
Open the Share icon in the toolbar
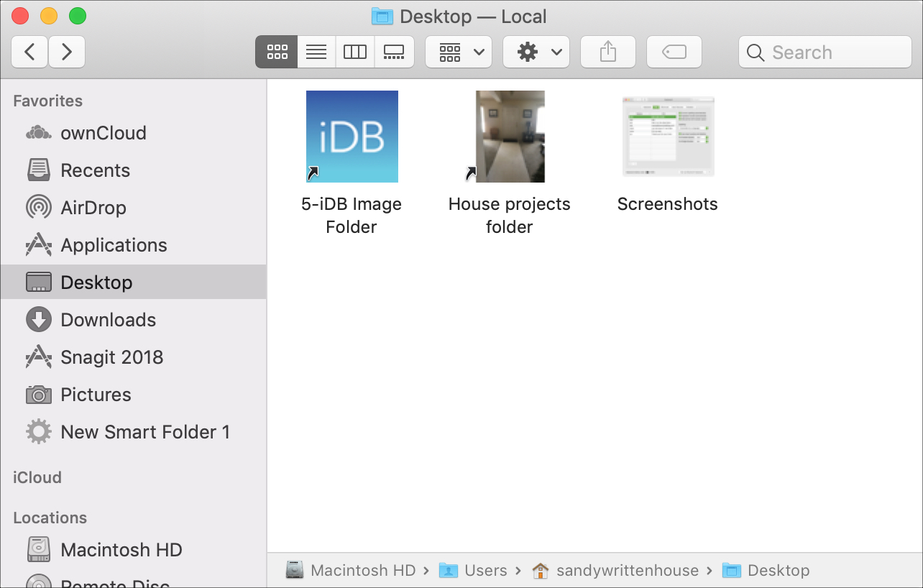(607, 51)
